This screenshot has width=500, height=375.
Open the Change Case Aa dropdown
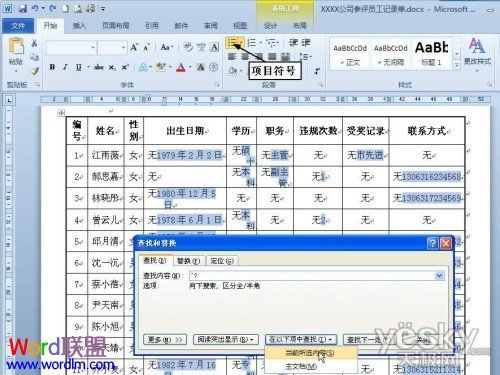pos(167,47)
